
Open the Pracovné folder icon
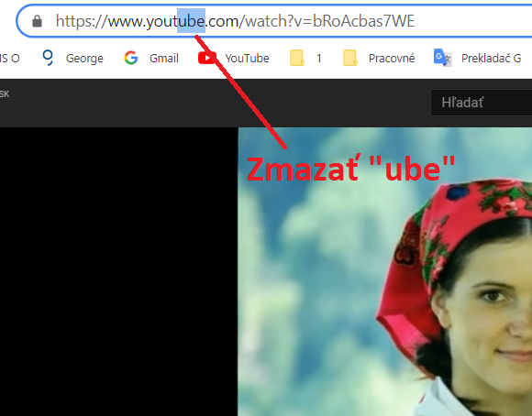coord(350,58)
